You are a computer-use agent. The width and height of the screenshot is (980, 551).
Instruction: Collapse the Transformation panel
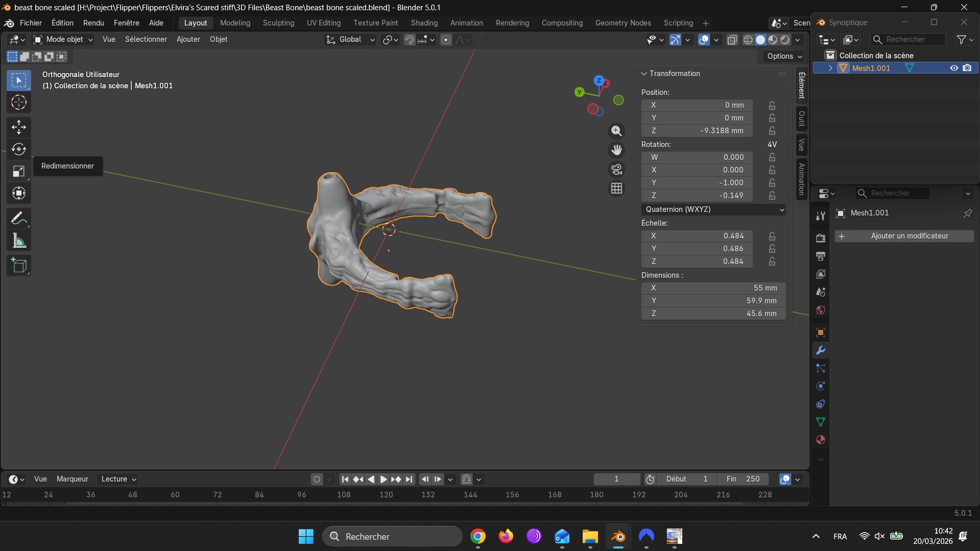pyautogui.click(x=644, y=74)
